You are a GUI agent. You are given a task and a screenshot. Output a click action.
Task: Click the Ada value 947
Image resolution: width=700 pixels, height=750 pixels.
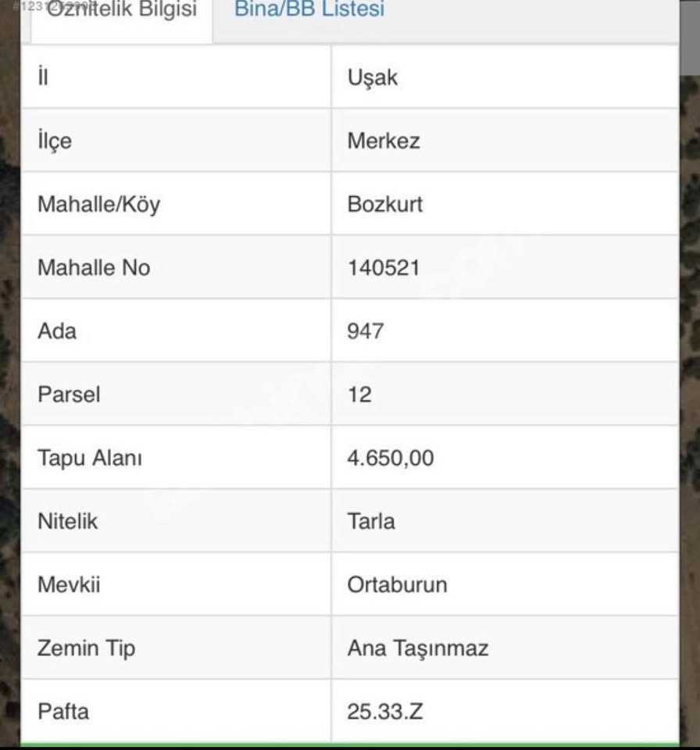point(366,330)
